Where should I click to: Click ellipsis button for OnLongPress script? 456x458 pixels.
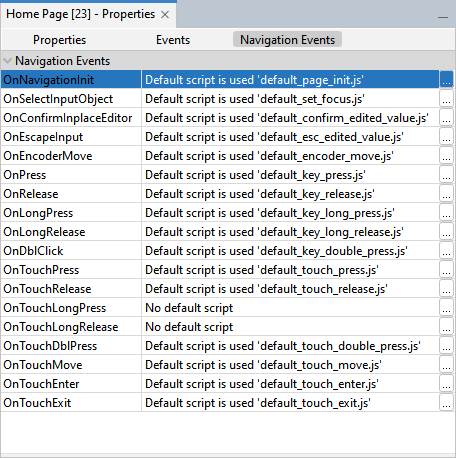click(446, 213)
